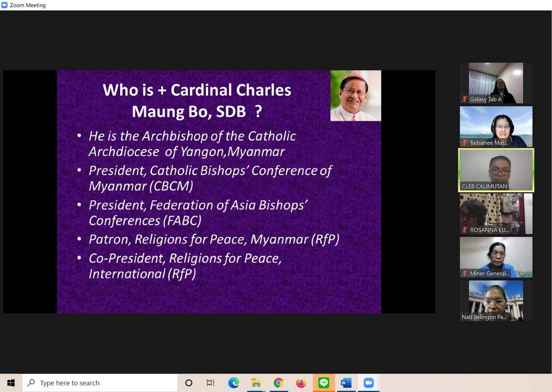
Task: Open Microsoft Word from the taskbar
Action: [346, 383]
